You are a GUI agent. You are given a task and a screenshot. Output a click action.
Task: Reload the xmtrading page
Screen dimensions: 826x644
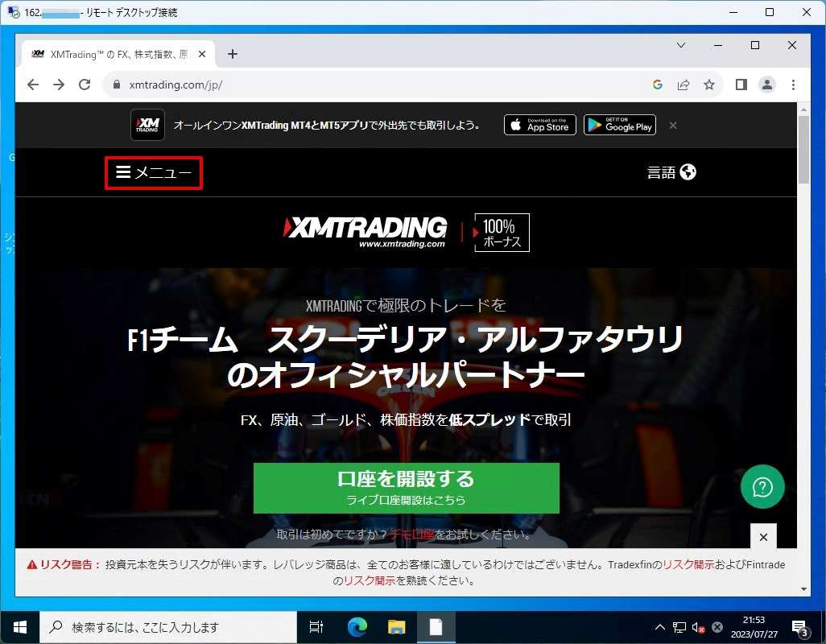point(85,85)
